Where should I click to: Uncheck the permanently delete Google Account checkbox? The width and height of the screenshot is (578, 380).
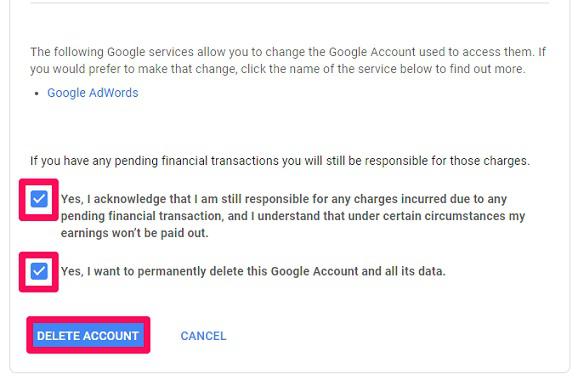(39, 272)
